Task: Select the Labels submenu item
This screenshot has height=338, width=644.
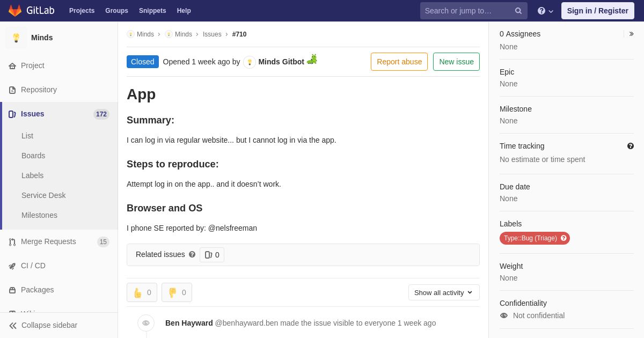Action: click(x=32, y=175)
